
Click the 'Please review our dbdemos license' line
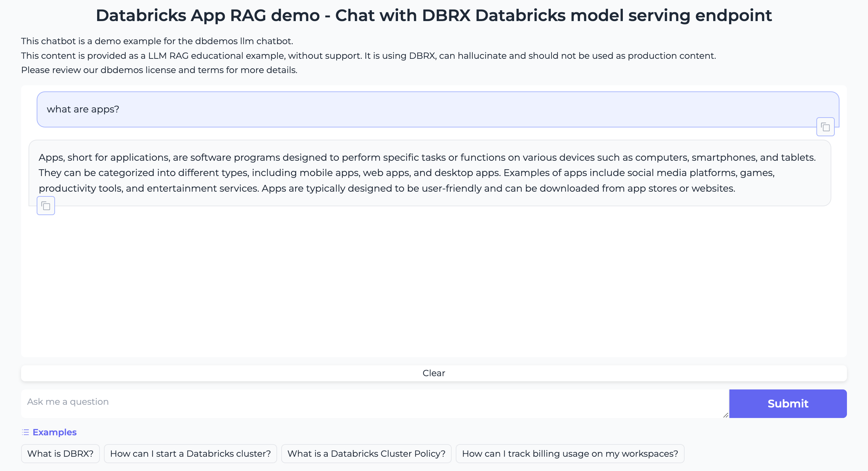point(159,70)
